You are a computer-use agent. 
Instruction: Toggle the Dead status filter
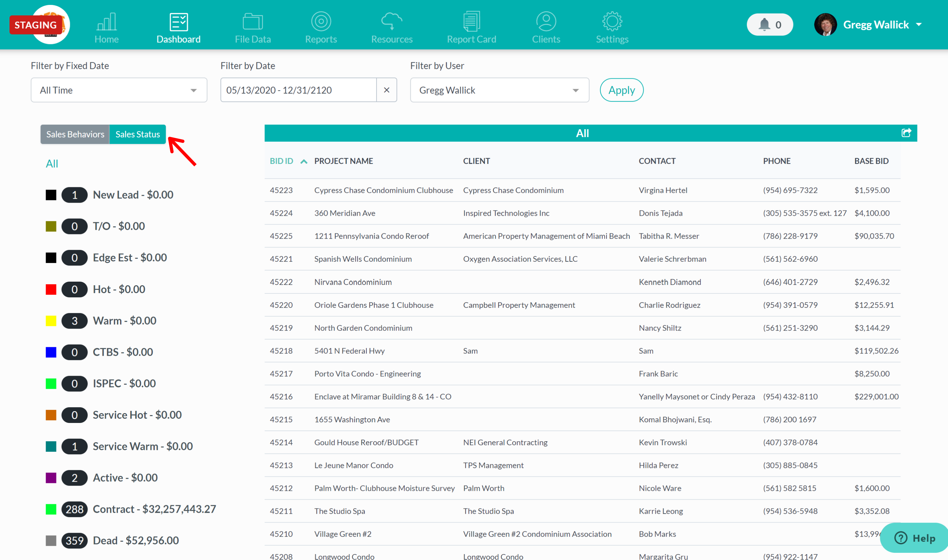(x=51, y=540)
